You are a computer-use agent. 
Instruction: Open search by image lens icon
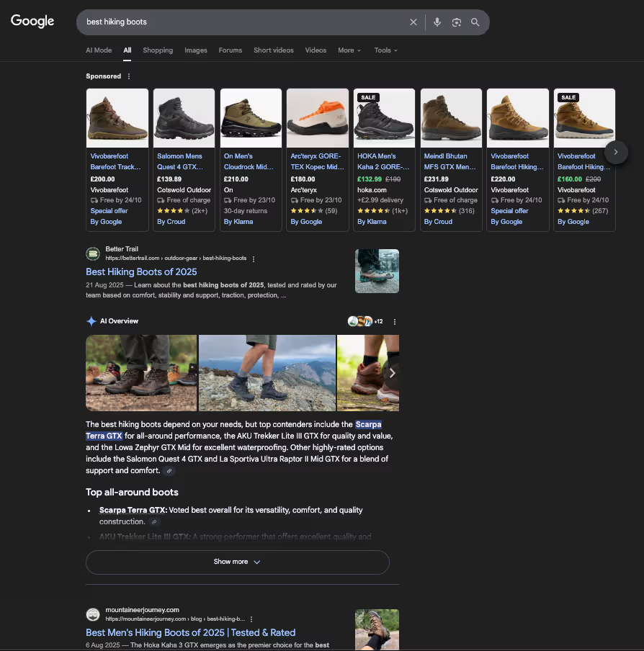click(456, 22)
